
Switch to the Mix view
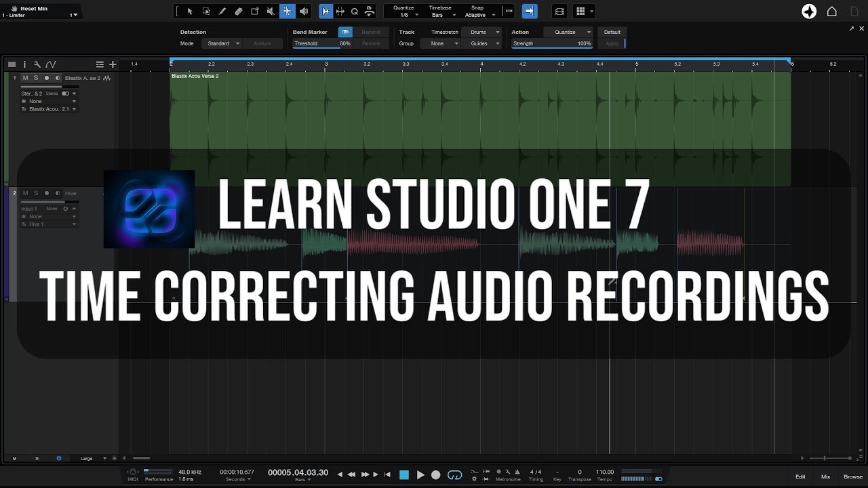coord(825,476)
